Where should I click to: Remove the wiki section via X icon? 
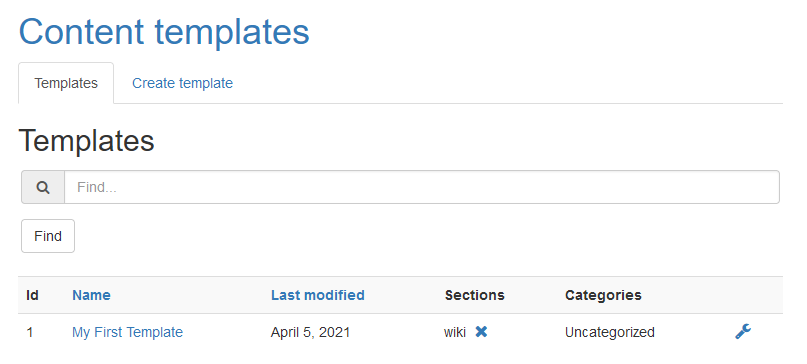click(x=481, y=332)
